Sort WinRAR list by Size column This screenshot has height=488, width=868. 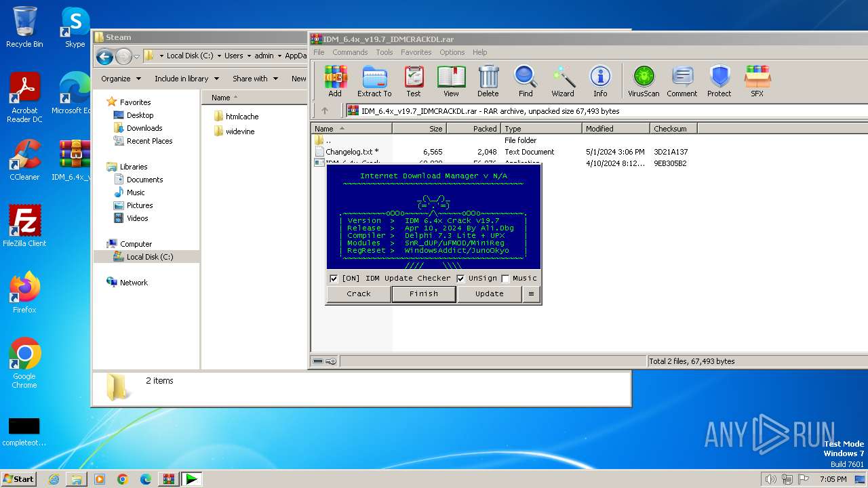click(x=419, y=129)
